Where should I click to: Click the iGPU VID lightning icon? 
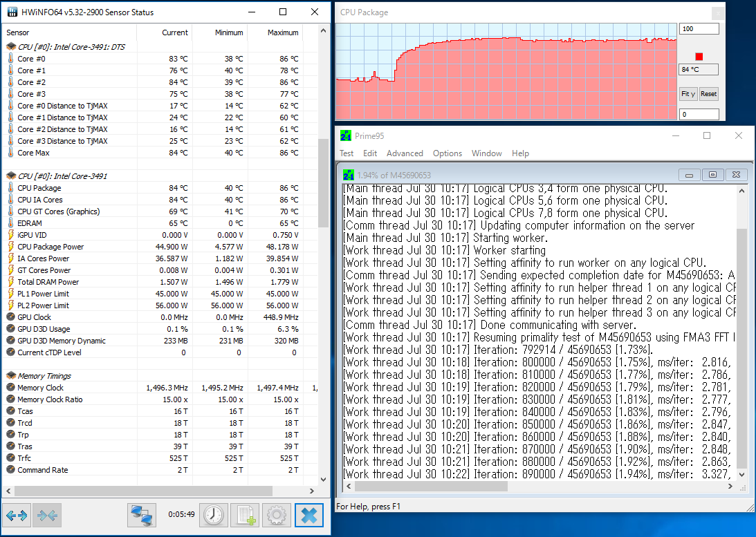click(x=10, y=234)
